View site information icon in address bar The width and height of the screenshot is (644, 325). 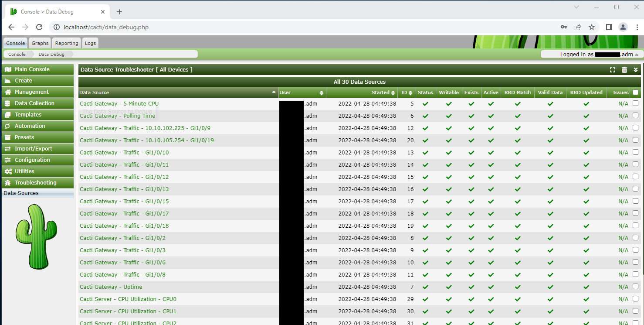[56, 27]
